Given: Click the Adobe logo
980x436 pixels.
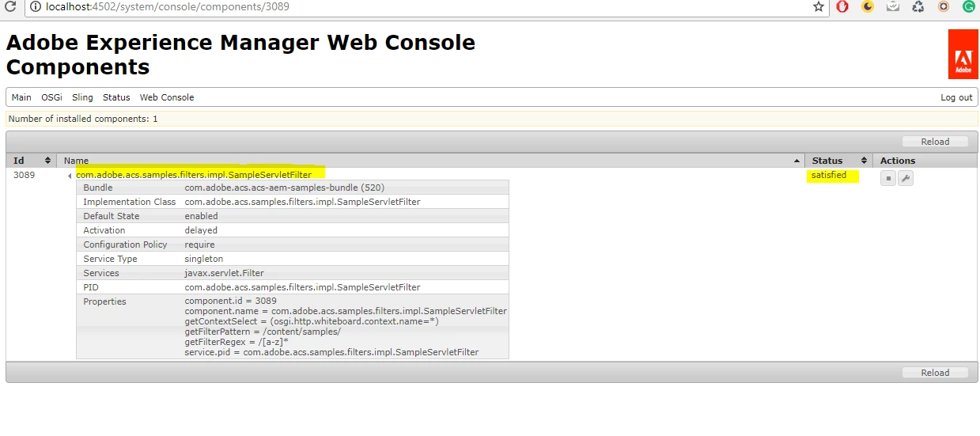Looking at the screenshot, I should [x=963, y=54].
